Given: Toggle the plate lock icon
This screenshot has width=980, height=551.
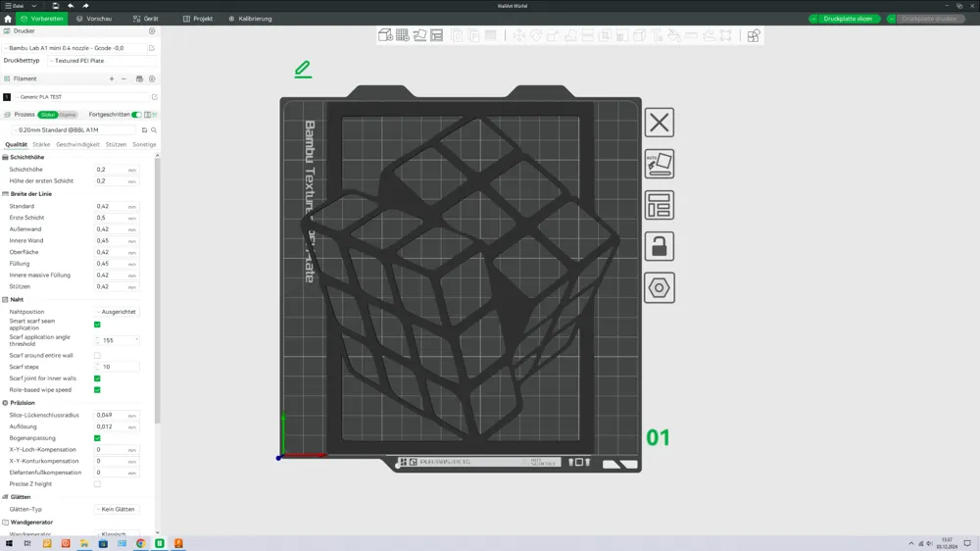Looking at the screenshot, I should coord(659,246).
